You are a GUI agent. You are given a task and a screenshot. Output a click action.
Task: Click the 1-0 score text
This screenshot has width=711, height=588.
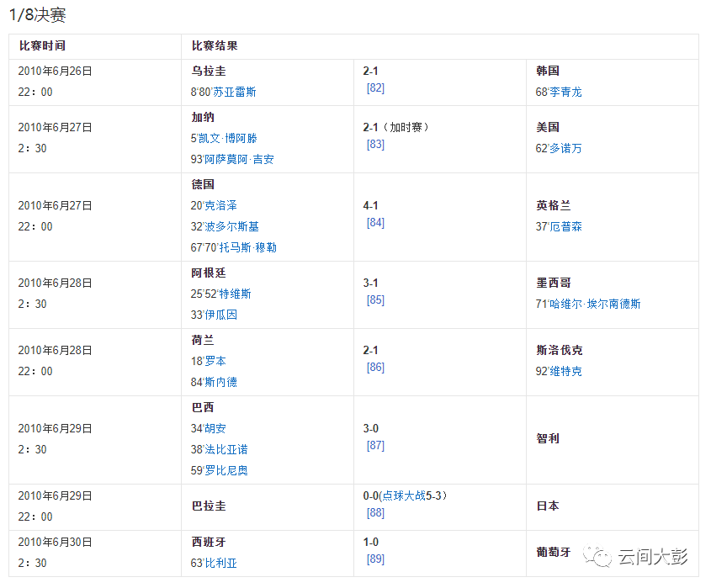[370, 543]
